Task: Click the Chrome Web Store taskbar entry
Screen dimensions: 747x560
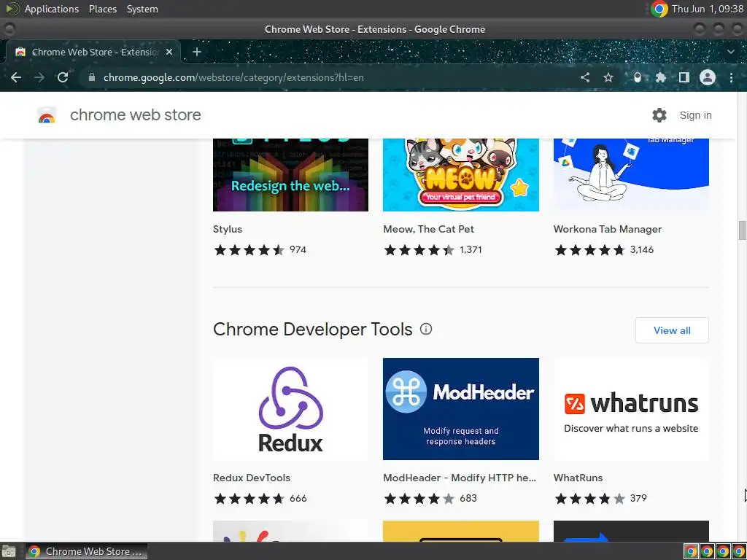Action: pyautogui.click(x=86, y=551)
